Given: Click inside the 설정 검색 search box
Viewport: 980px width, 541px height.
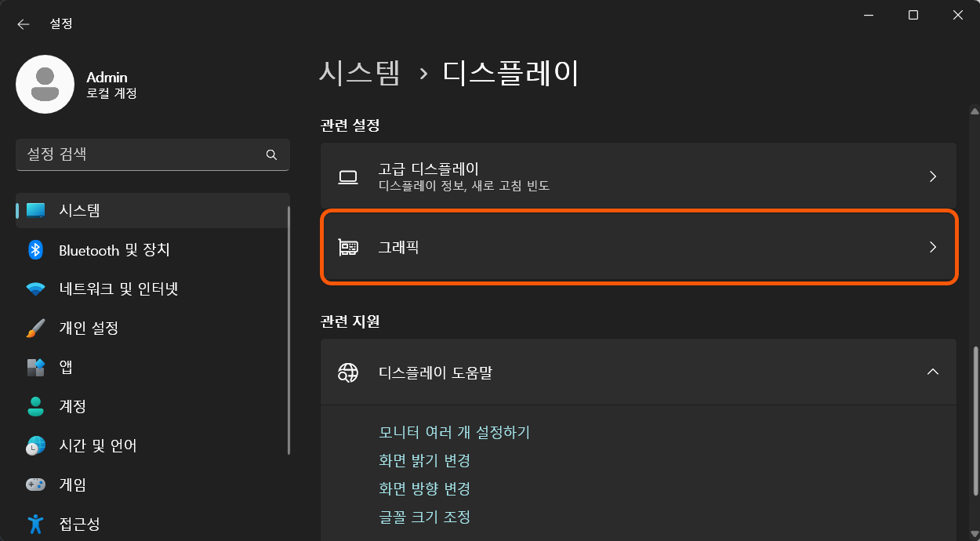Looking at the screenshot, I should point(141,154).
